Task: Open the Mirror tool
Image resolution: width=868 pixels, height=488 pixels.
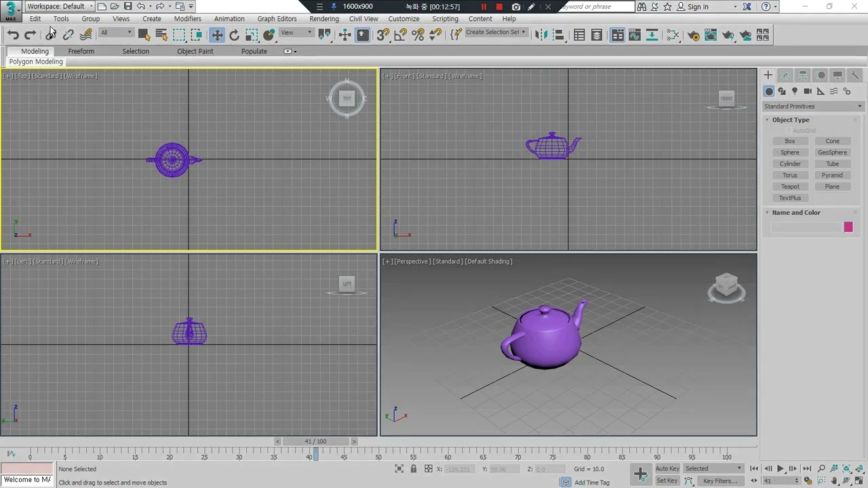Action: 541,35
